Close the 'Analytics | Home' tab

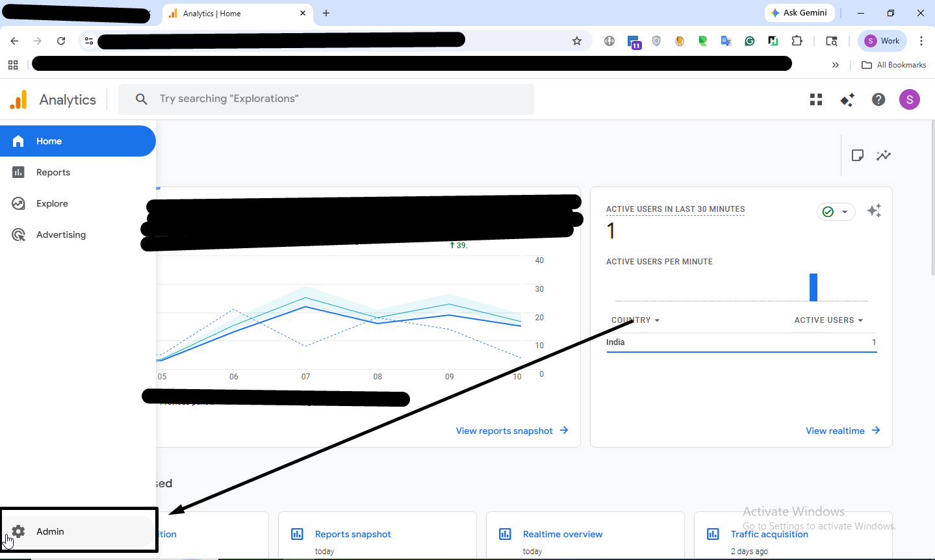303,13
